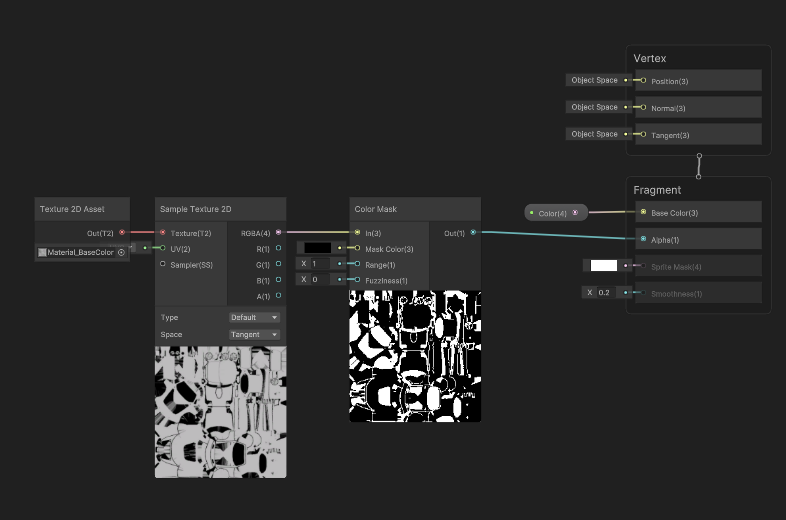The width and height of the screenshot is (786, 520).
Task: Click the Position(3) input port in Vertex
Action: click(x=643, y=80)
